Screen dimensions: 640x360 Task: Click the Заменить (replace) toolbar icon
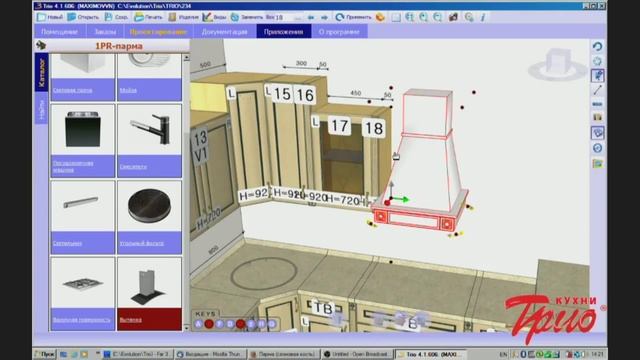click(235, 17)
